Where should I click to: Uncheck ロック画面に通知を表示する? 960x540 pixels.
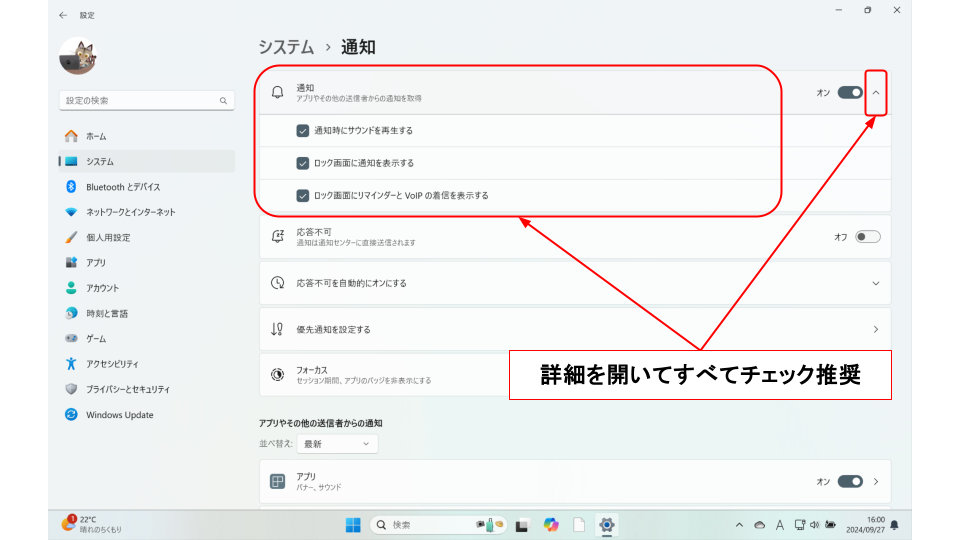point(302,163)
